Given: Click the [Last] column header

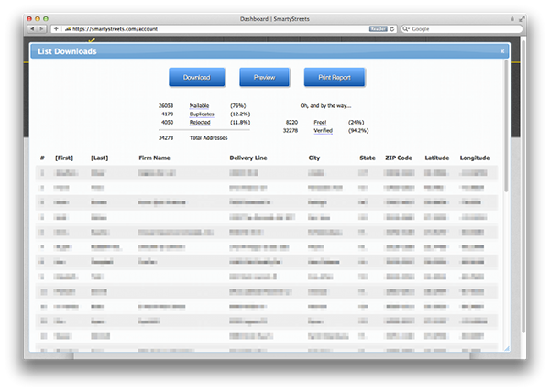Looking at the screenshot, I should tap(100, 158).
